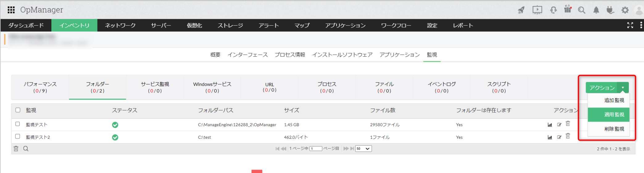Viewport: 644px width, 173px height.
Task: Open the レポート main tab
Action: coord(463,25)
